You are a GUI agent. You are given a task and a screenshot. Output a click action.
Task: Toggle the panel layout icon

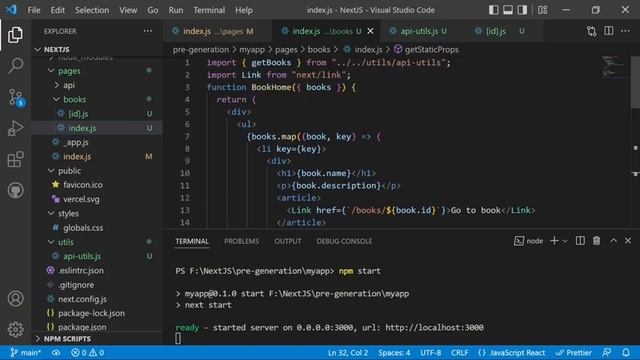[508, 10]
